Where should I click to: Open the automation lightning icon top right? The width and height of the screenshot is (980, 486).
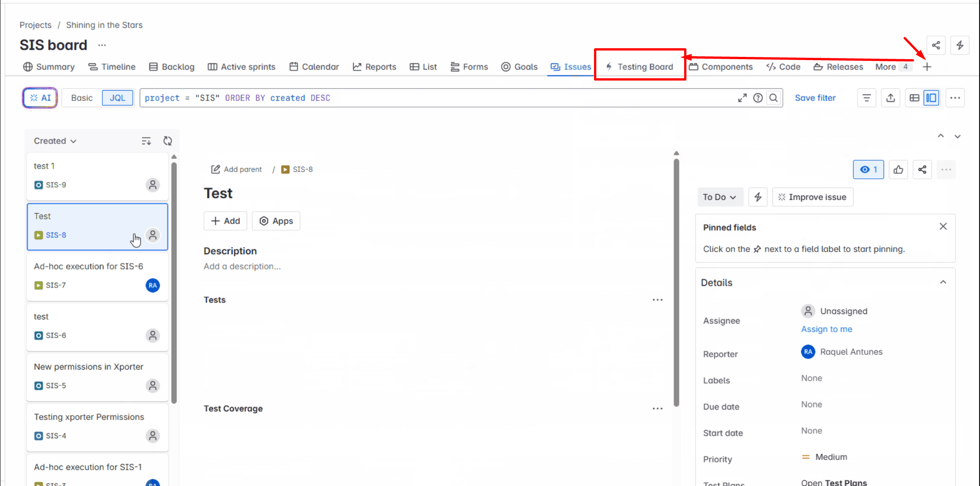point(960,45)
